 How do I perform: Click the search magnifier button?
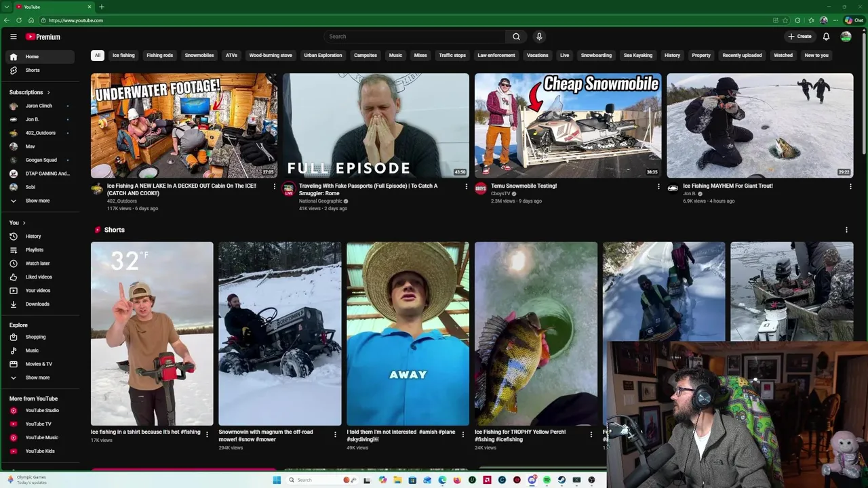point(516,37)
